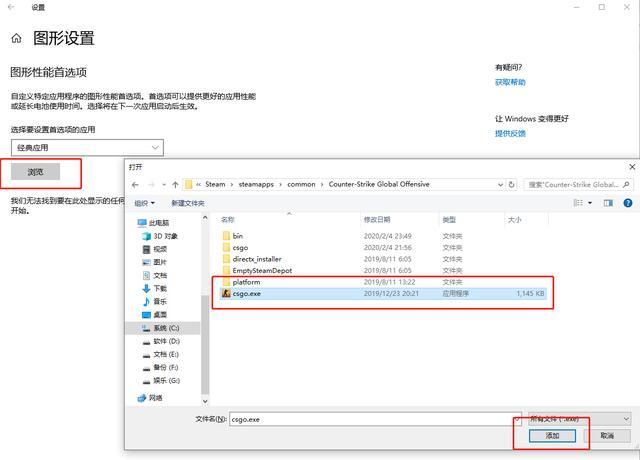Open the directx_installer folder

[256, 258]
